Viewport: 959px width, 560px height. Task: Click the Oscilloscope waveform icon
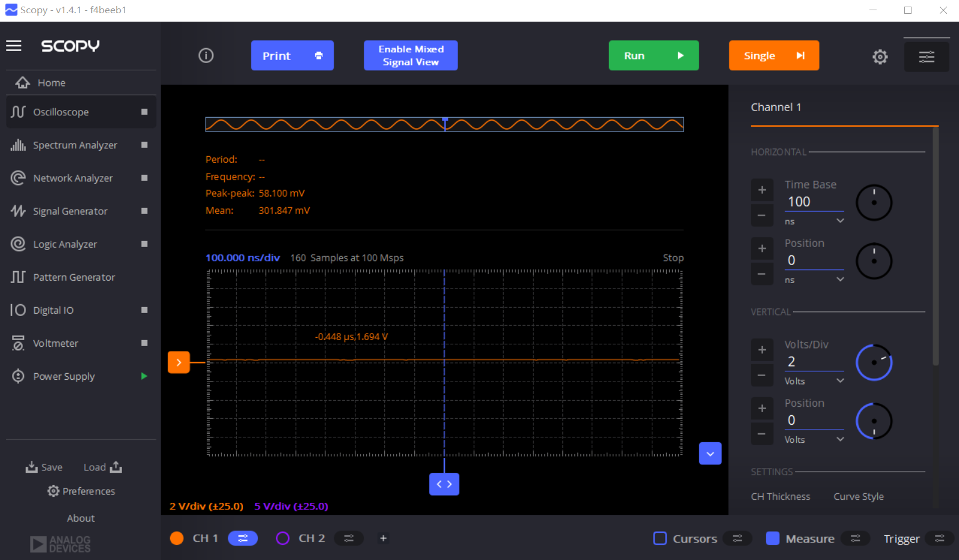tap(18, 112)
